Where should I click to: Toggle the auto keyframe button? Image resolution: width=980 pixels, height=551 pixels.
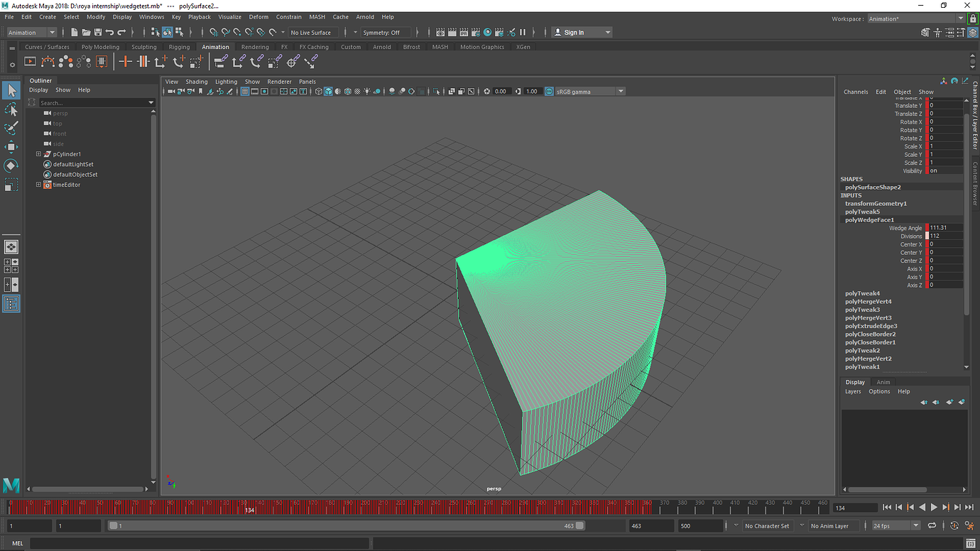954,526
